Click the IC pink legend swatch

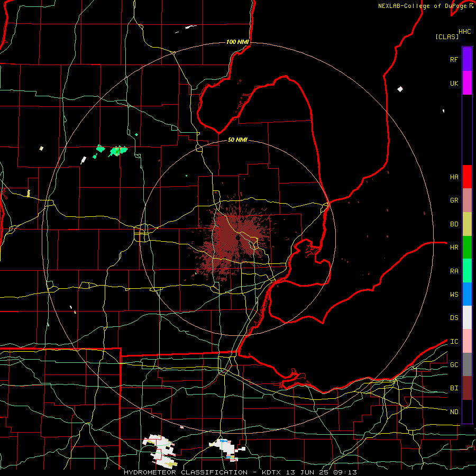tap(467, 341)
